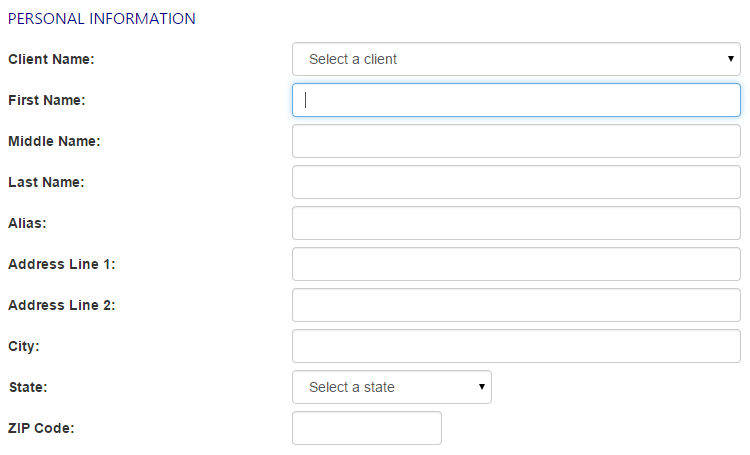Image resolution: width=750 pixels, height=455 pixels.
Task: Open the Select a state dropdown
Action: 392,387
